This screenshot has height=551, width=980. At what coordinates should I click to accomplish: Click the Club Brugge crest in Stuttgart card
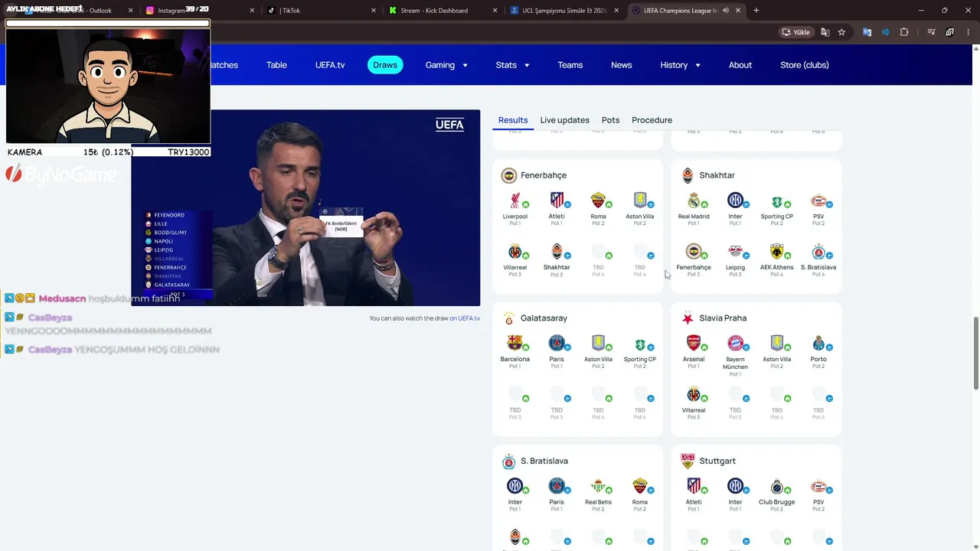click(777, 486)
